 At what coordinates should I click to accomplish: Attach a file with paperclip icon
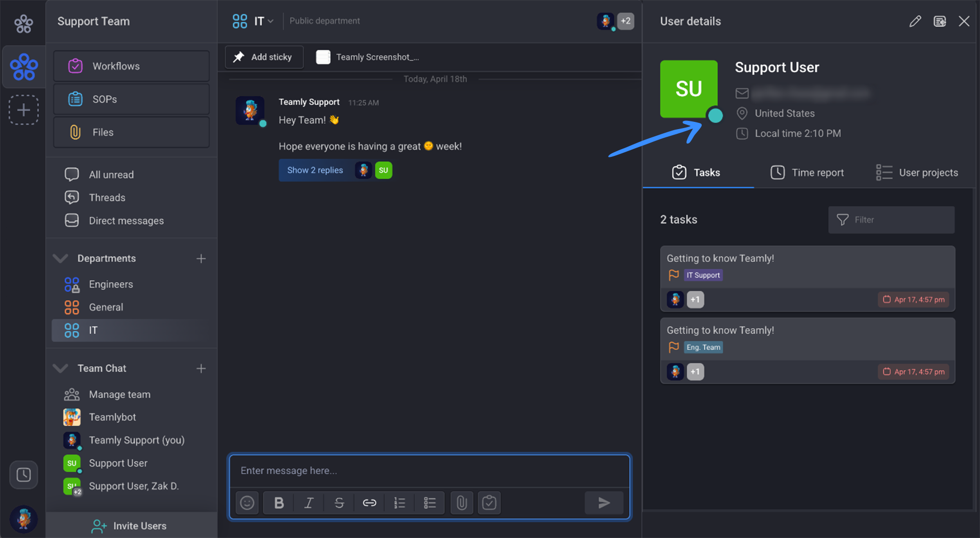pos(461,503)
